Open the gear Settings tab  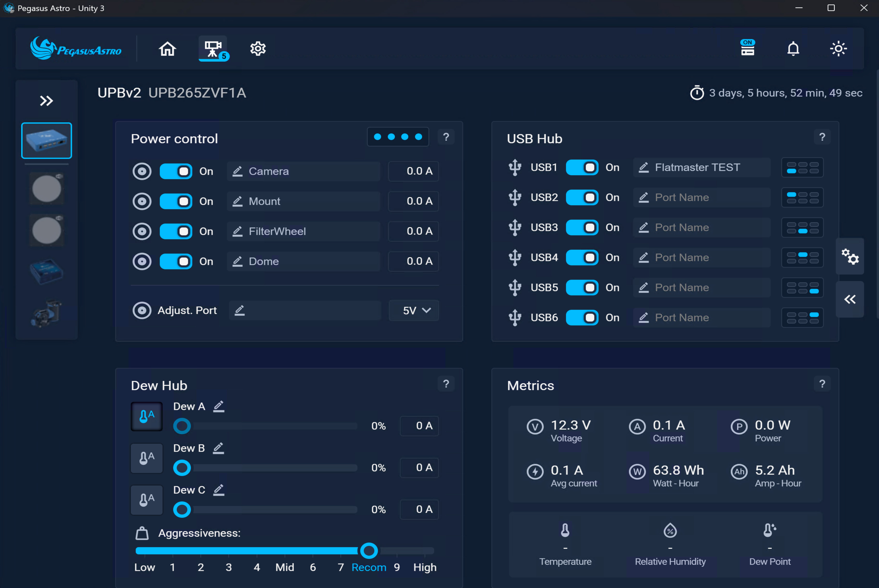[258, 49]
